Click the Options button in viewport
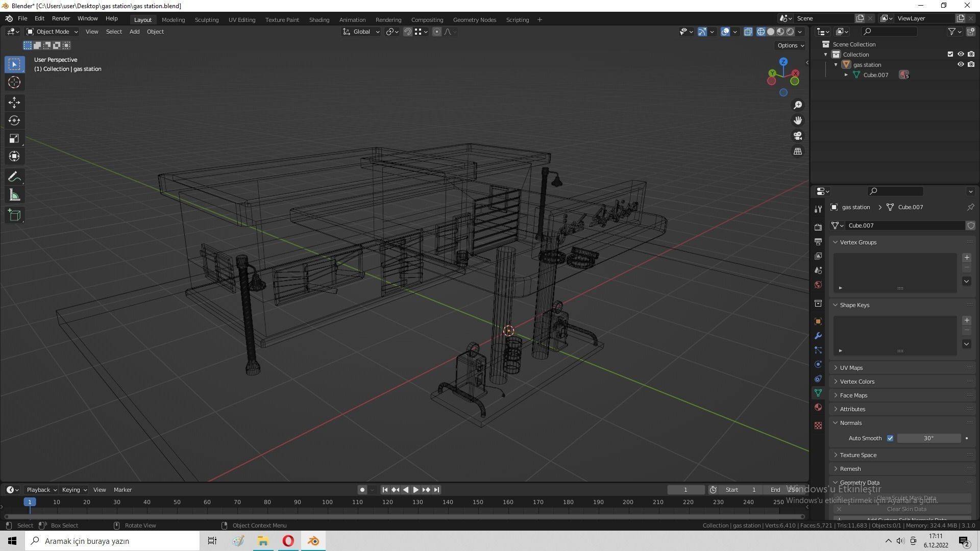This screenshot has height=551, width=980. click(x=790, y=45)
